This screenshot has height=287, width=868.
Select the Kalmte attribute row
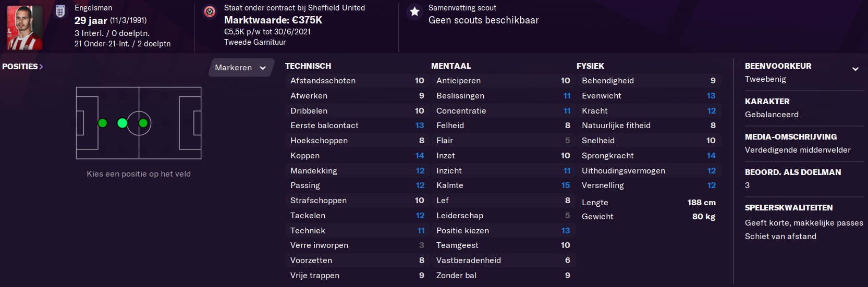point(503,185)
